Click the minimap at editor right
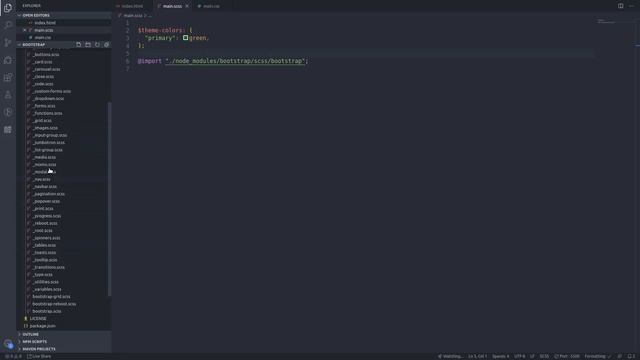This screenshot has width=640, height=360. click(x=606, y=21)
